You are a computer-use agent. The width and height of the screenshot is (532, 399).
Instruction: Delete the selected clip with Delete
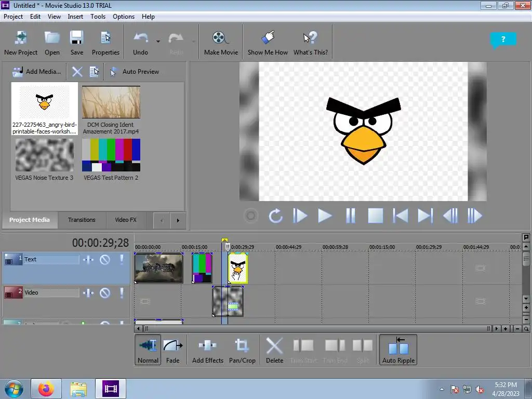click(x=274, y=350)
